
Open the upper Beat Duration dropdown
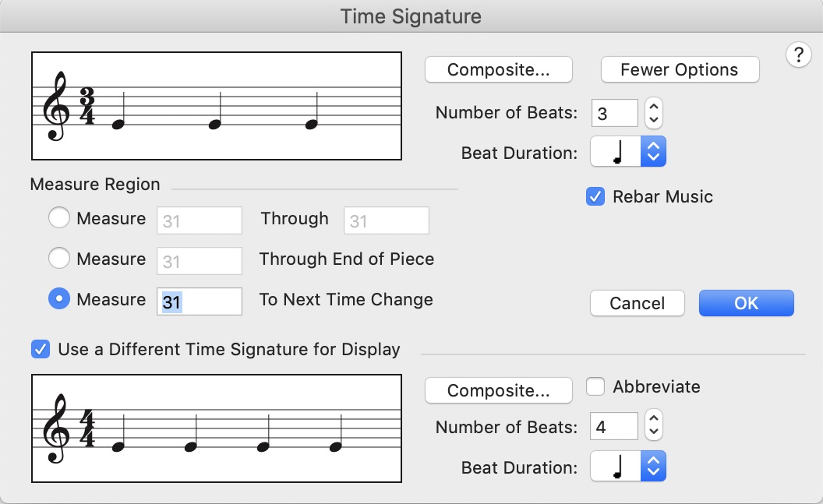click(629, 152)
